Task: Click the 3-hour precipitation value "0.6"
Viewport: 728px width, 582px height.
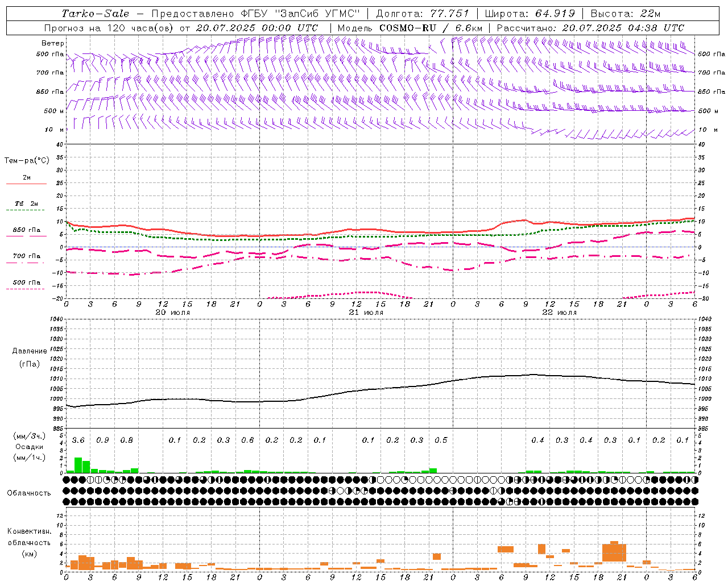Action: click(247, 440)
